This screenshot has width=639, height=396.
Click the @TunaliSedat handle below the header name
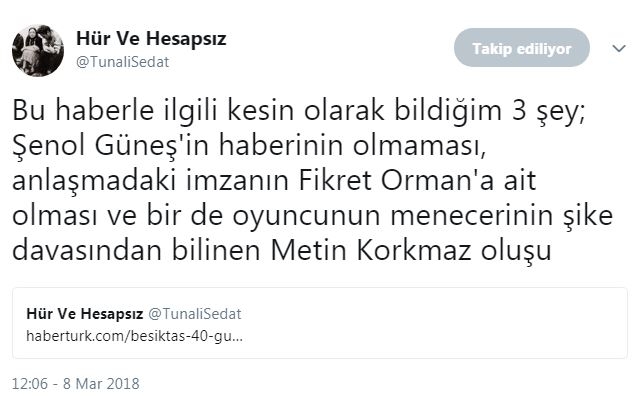[x=123, y=62]
